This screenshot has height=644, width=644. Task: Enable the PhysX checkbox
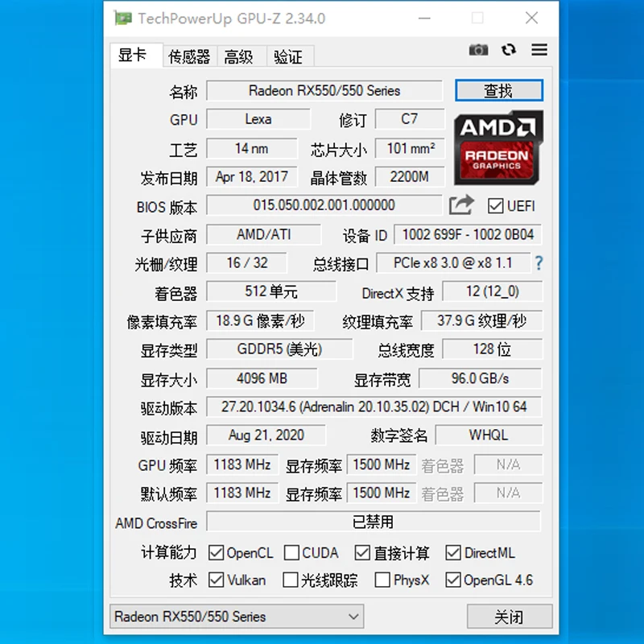point(382,580)
